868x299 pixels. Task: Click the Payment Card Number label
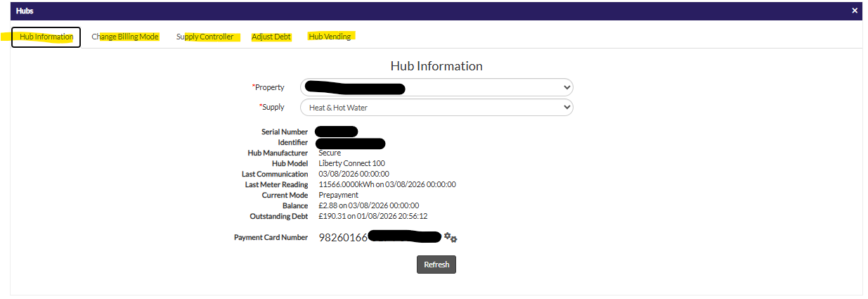[271, 238]
